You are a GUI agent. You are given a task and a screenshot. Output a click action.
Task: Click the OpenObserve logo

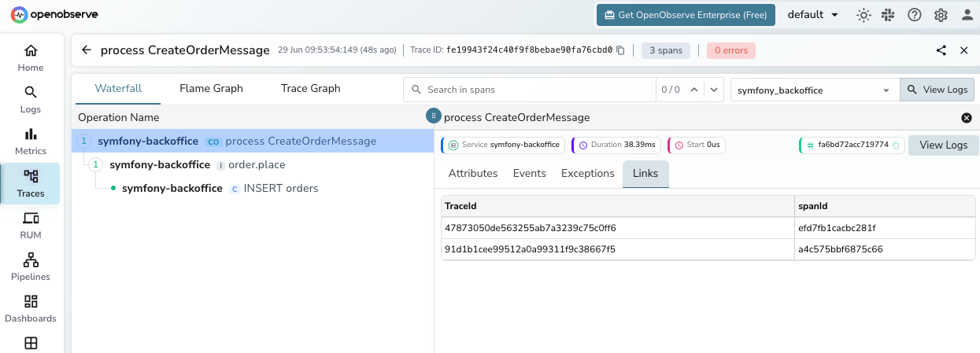54,14
